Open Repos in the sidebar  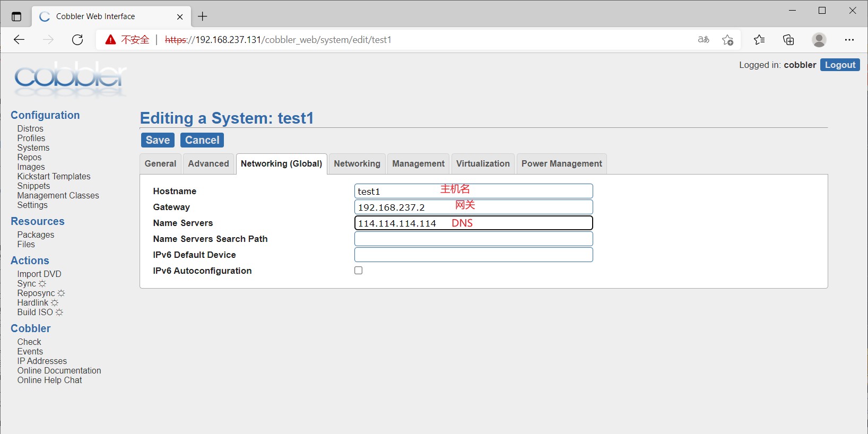click(x=29, y=157)
